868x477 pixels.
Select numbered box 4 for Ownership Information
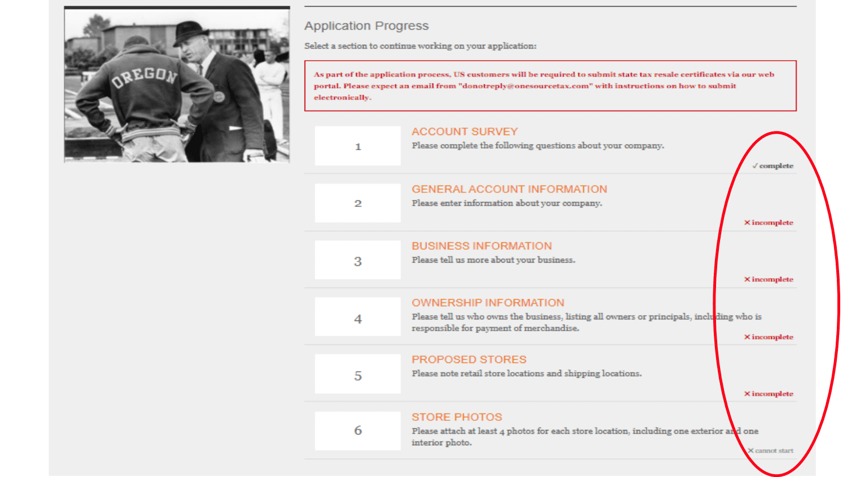tap(357, 316)
